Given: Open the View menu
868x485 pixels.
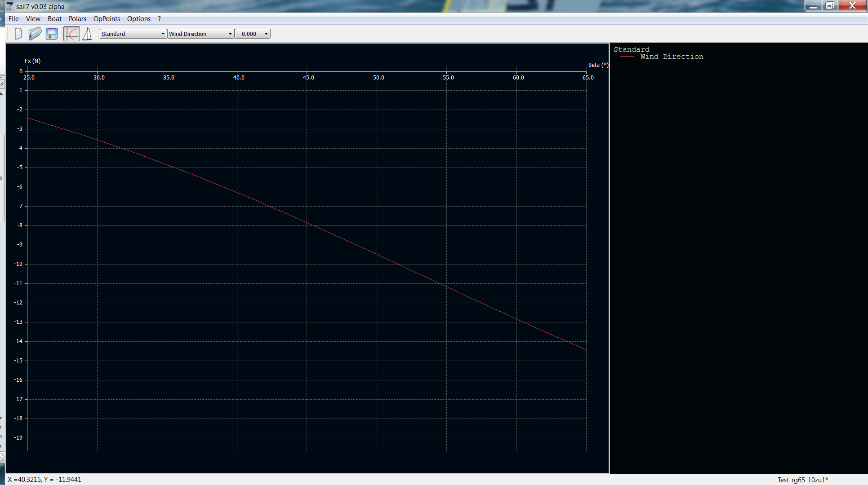Looking at the screenshot, I should [33, 19].
